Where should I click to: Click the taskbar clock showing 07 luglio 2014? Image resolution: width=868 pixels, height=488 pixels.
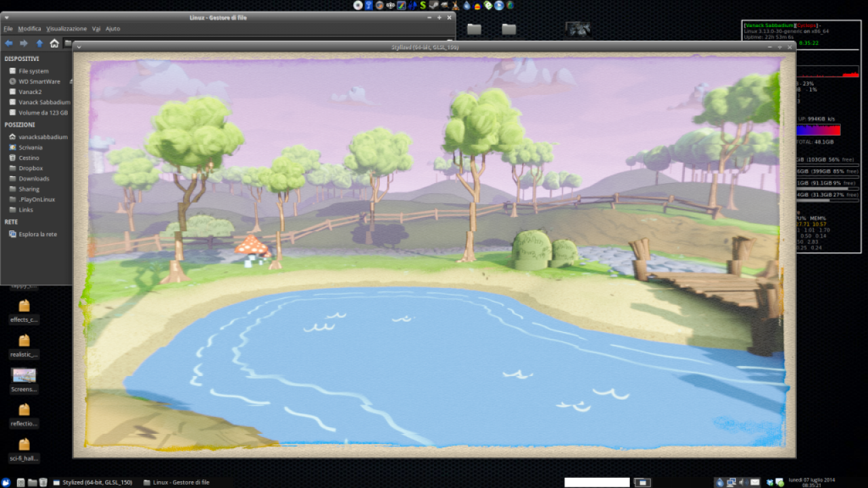pyautogui.click(x=812, y=483)
